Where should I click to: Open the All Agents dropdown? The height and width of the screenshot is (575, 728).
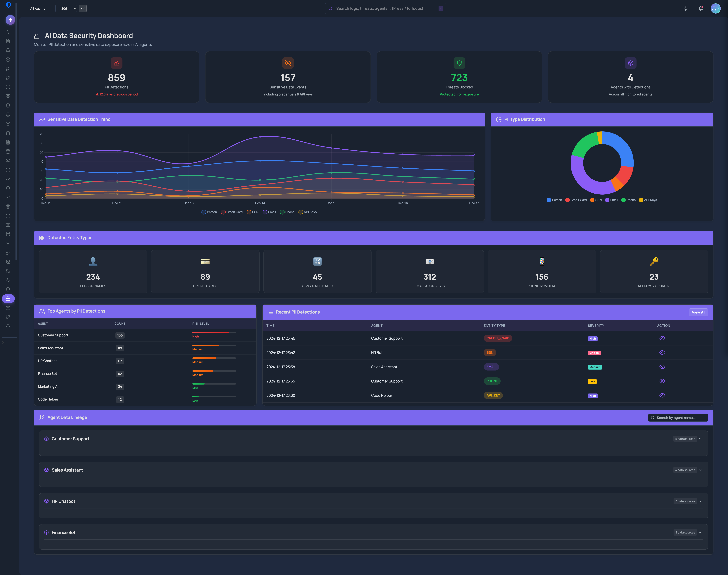pos(41,8)
